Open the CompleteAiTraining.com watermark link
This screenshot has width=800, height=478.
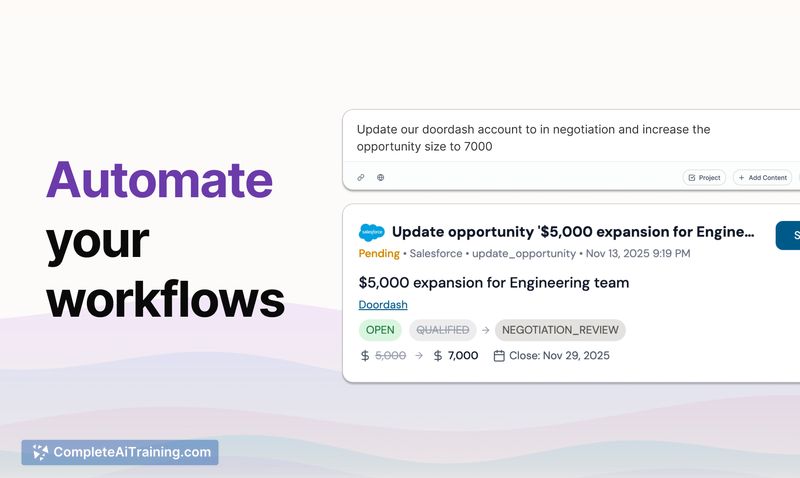[x=120, y=452]
